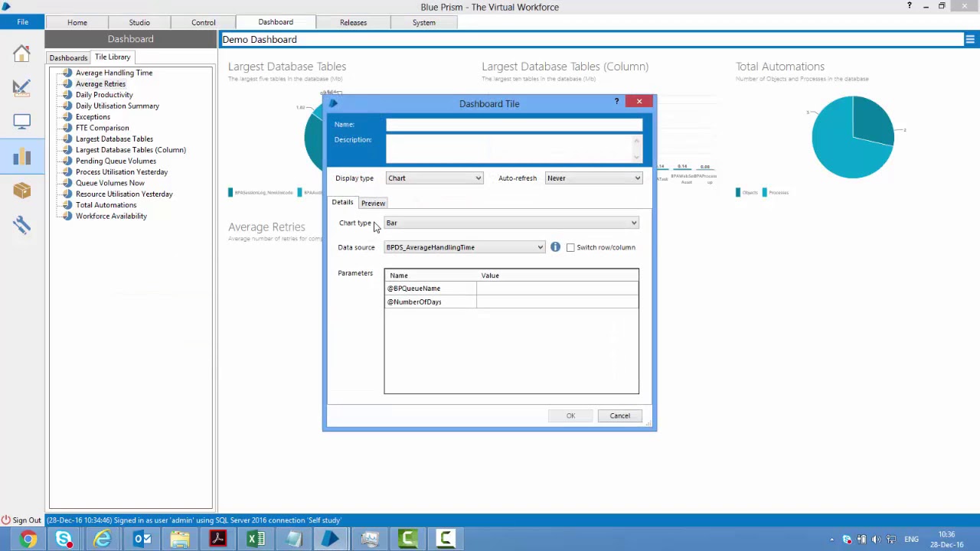Open Adobe Acrobat from taskbar
The image size is (980, 551).
[218, 540]
